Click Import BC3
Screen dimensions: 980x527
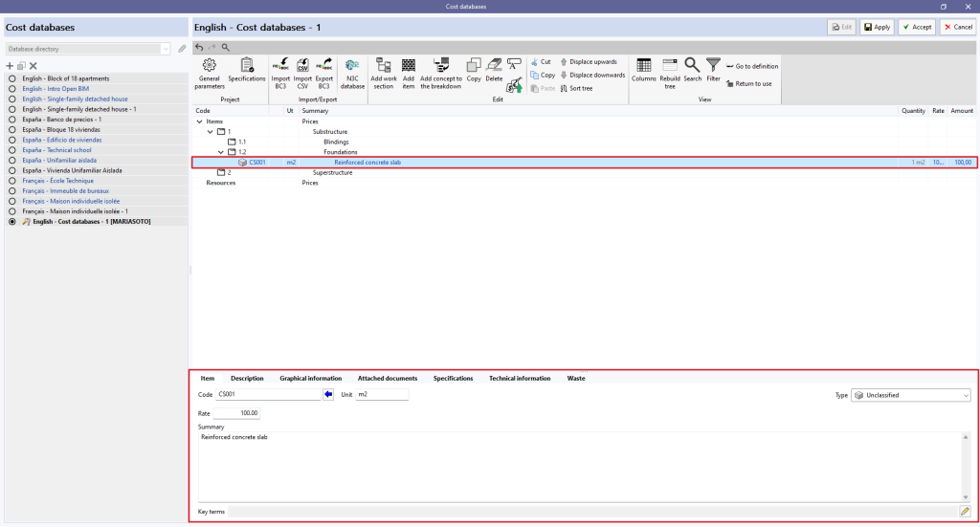pyautogui.click(x=280, y=73)
